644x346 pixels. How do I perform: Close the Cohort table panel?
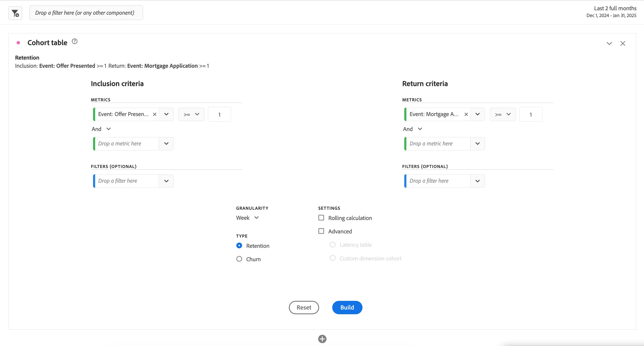623,44
